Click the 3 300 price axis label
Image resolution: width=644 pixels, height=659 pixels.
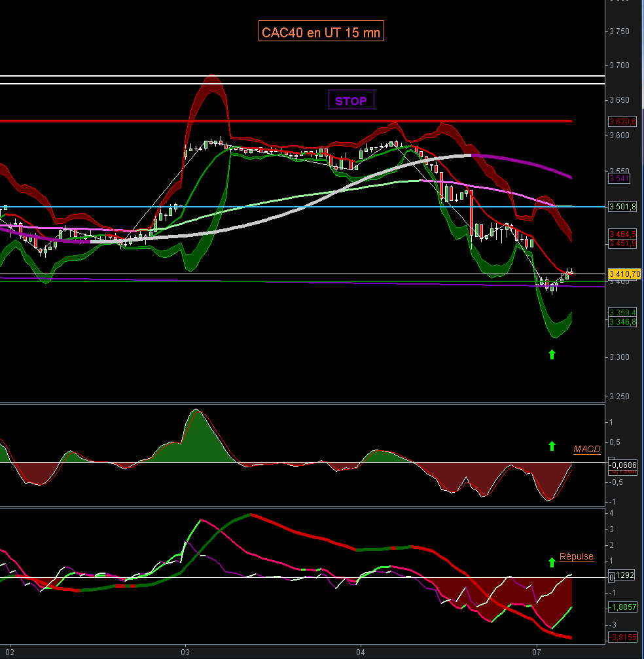(x=620, y=357)
